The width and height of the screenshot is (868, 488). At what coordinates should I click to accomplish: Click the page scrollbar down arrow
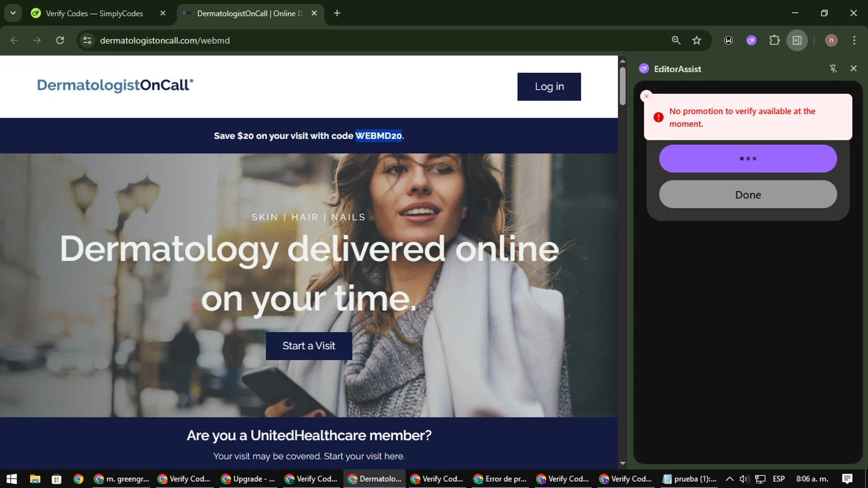(623, 463)
